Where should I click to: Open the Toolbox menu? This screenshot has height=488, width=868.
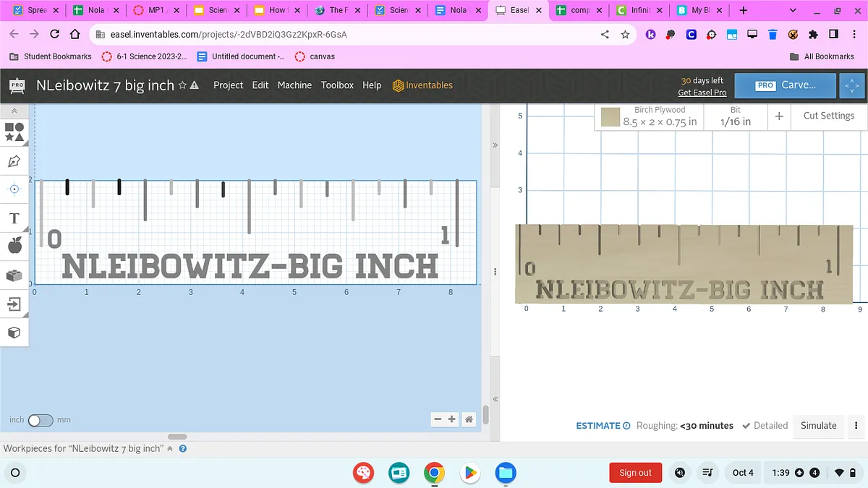pos(337,85)
